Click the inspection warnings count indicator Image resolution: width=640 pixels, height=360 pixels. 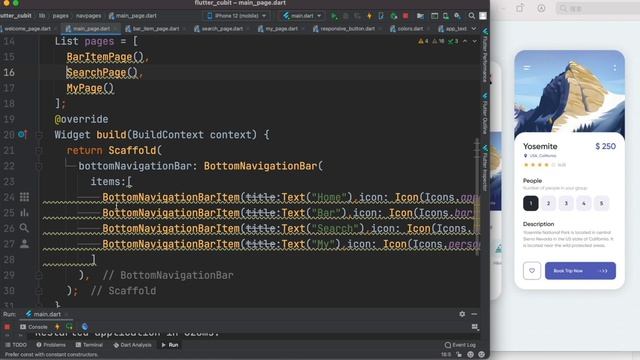tap(438, 41)
